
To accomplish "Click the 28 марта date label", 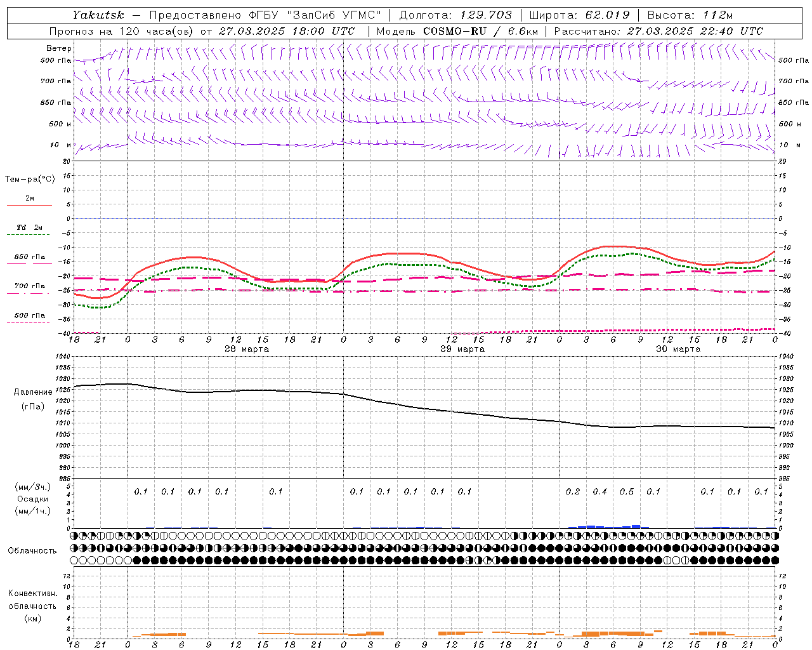I will coord(247,349).
